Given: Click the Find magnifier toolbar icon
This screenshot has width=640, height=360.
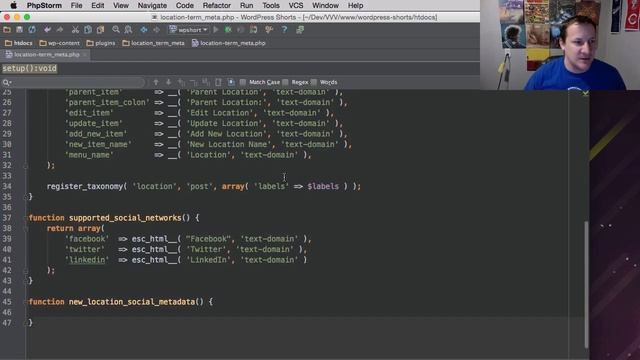Looking at the screenshot, I should tap(116, 30).
